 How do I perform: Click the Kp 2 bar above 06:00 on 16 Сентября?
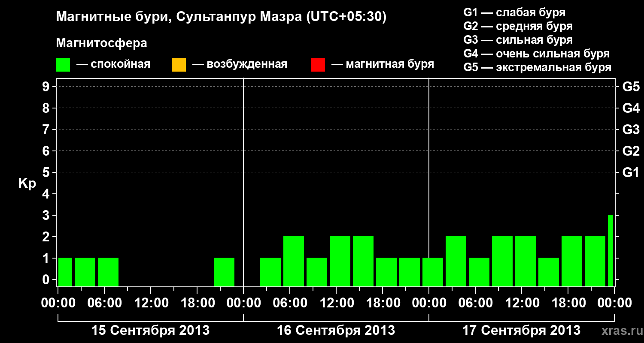click(294, 261)
